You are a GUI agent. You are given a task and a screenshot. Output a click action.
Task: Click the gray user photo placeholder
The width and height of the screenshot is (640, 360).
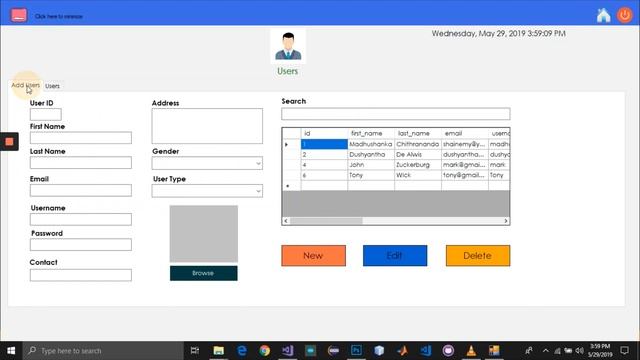pyautogui.click(x=204, y=233)
